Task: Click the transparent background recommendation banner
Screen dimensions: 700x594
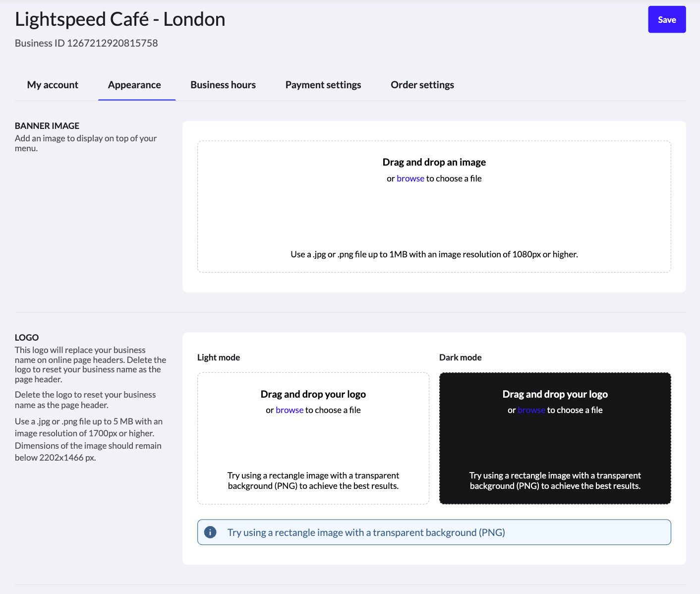Action: (434, 532)
